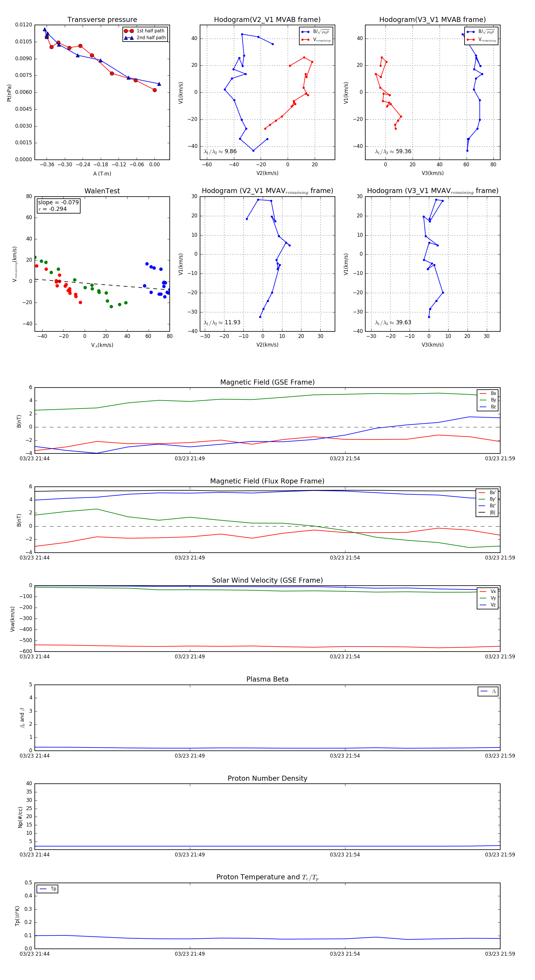Click the λ1/λ2 ≈ 11.93 annotation
The height and width of the screenshot is (980, 535).
222,323
